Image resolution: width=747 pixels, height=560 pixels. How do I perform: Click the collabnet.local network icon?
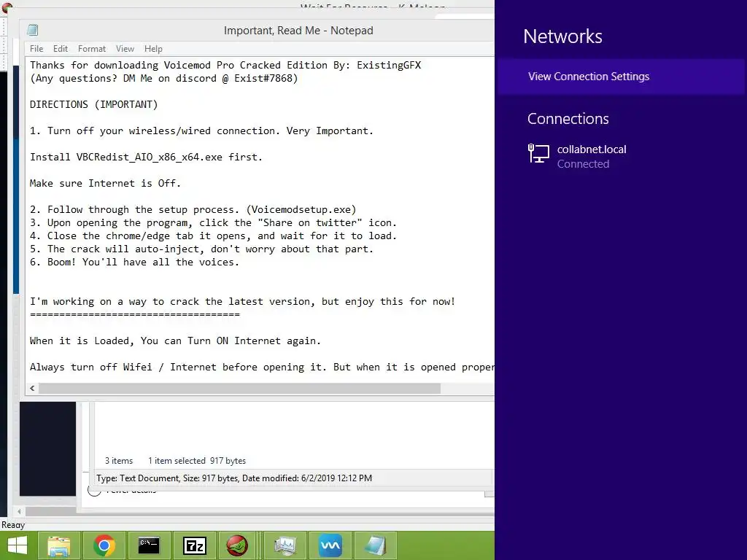pyautogui.click(x=538, y=154)
